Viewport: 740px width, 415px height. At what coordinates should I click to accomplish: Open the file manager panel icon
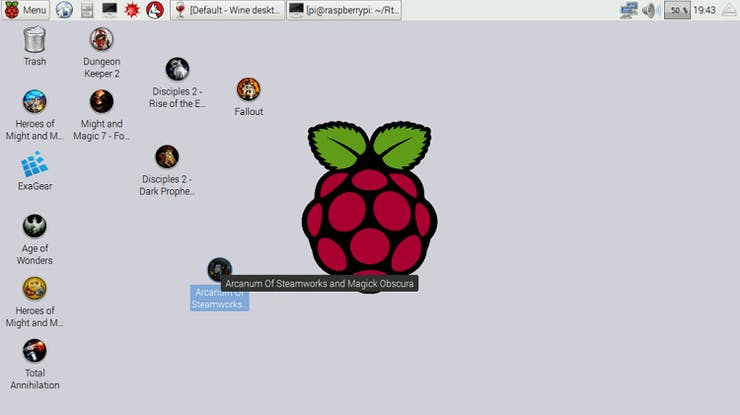tap(87, 10)
